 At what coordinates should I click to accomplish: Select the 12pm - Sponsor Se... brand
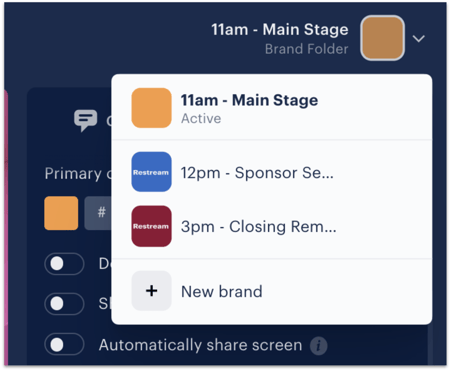point(272,172)
